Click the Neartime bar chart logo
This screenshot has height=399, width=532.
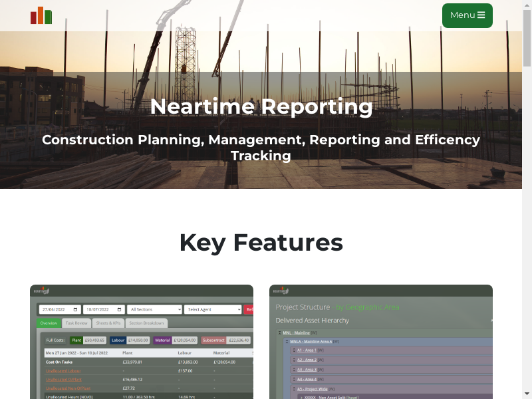pyautogui.click(x=41, y=15)
